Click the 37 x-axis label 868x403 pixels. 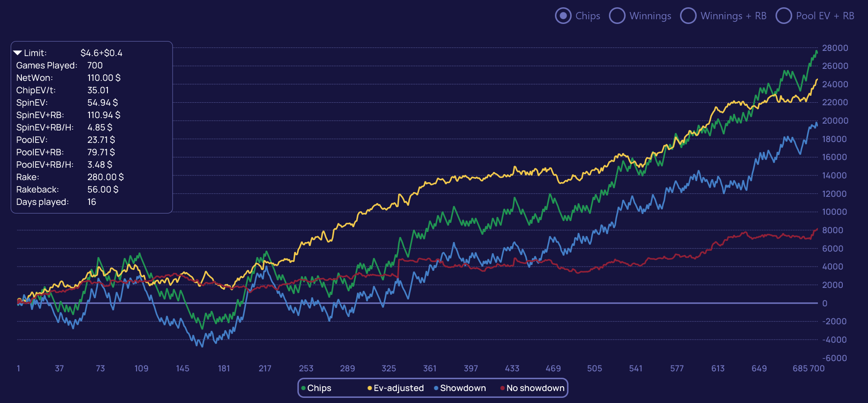click(60, 368)
